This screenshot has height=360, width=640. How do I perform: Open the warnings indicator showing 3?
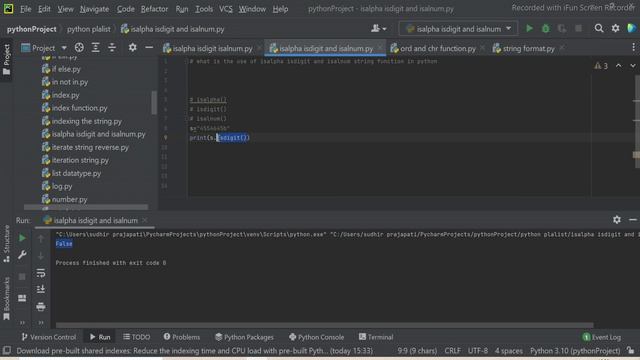601,66
